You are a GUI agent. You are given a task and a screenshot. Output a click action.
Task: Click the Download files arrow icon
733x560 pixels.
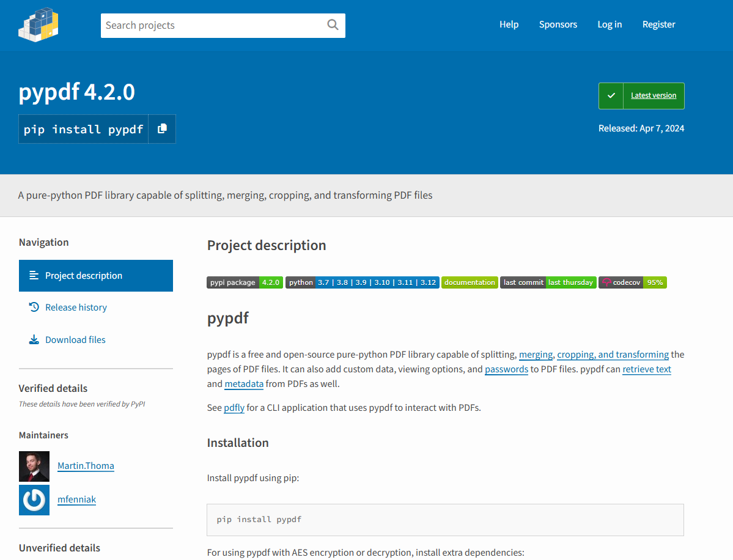tap(34, 340)
